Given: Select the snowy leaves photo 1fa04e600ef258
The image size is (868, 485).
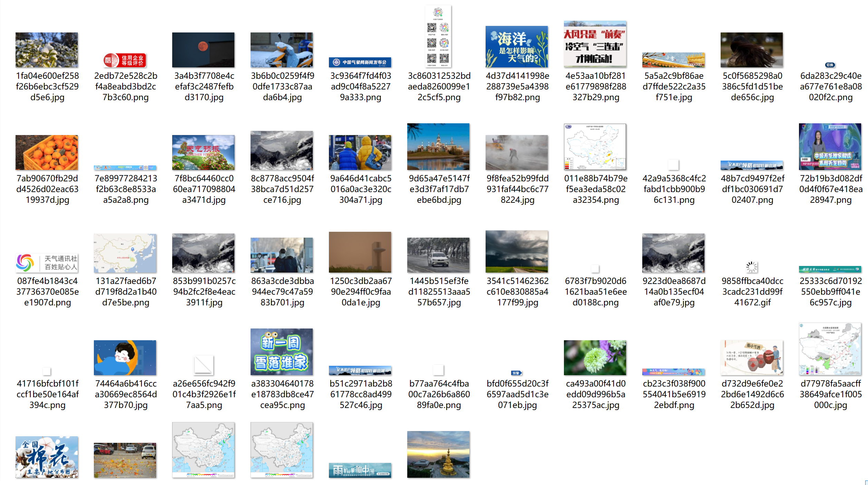Looking at the screenshot, I should (x=47, y=50).
